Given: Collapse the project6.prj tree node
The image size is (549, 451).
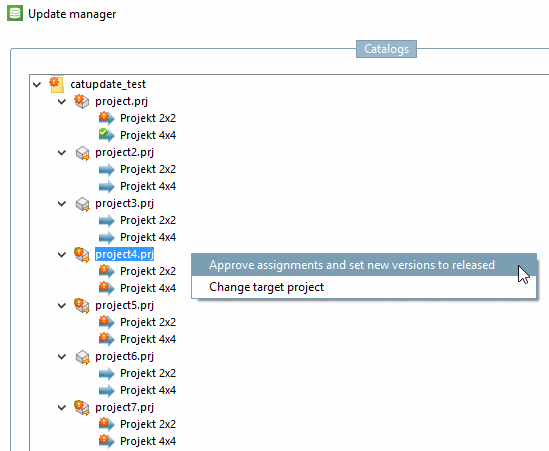Looking at the screenshot, I should (x=62, y=357).
